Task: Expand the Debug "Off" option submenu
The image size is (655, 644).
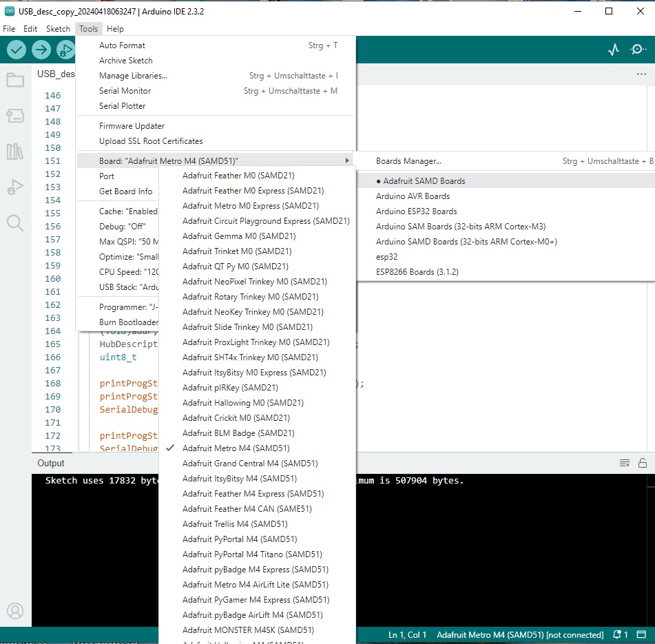Action: (118, 227)
